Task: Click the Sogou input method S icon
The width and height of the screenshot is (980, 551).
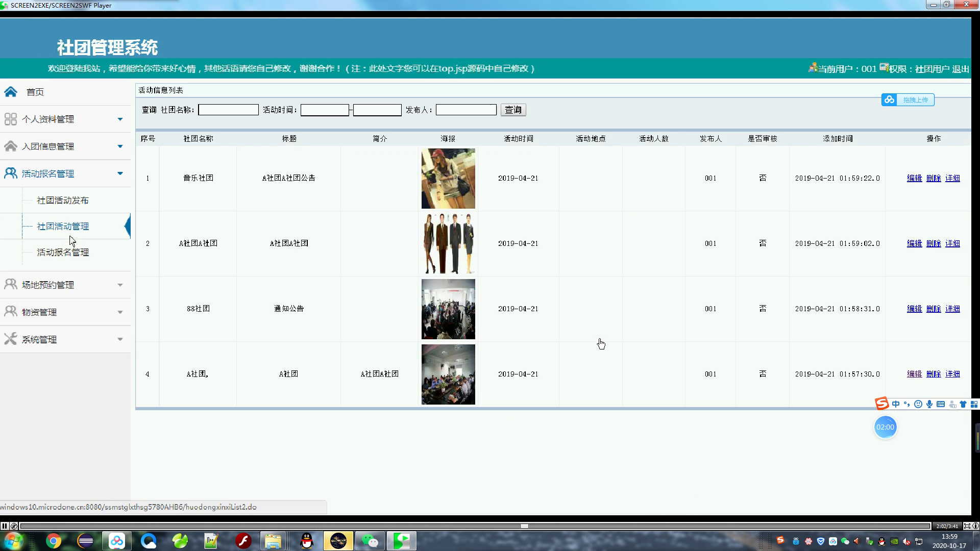Action: pos(882,404)
